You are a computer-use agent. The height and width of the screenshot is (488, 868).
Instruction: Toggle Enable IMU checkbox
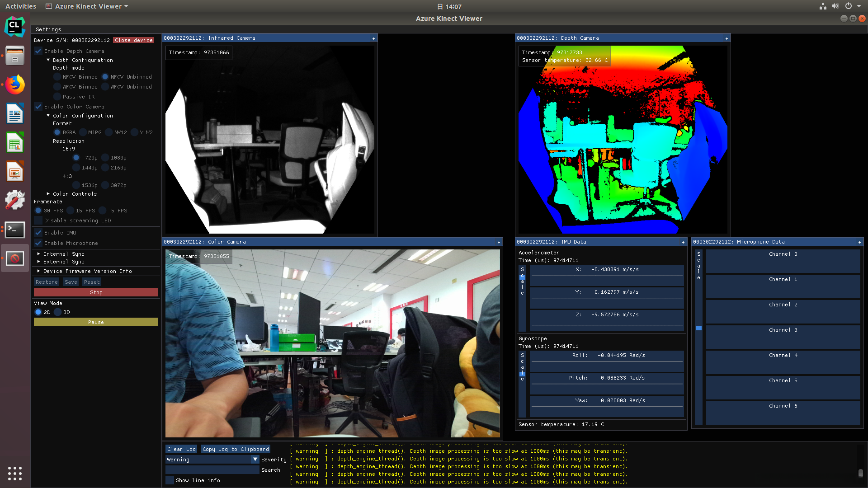pos(38,233)
